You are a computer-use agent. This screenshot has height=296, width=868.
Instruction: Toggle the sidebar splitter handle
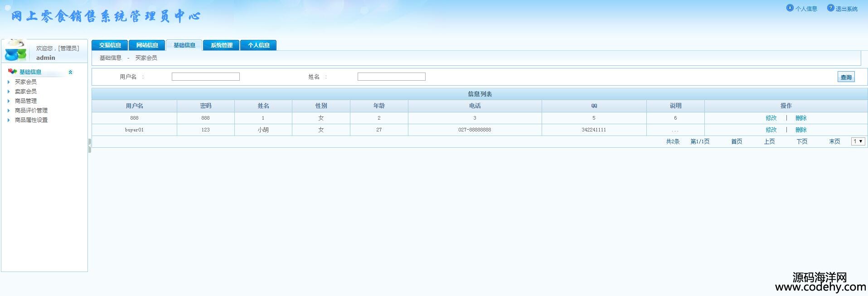(x=89, y=146)
